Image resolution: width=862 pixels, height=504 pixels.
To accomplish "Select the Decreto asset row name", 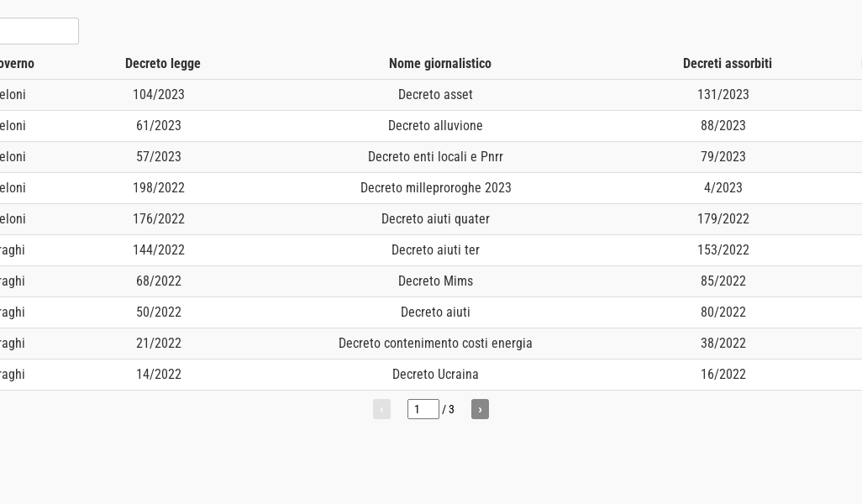I will [x=435, y=95].
